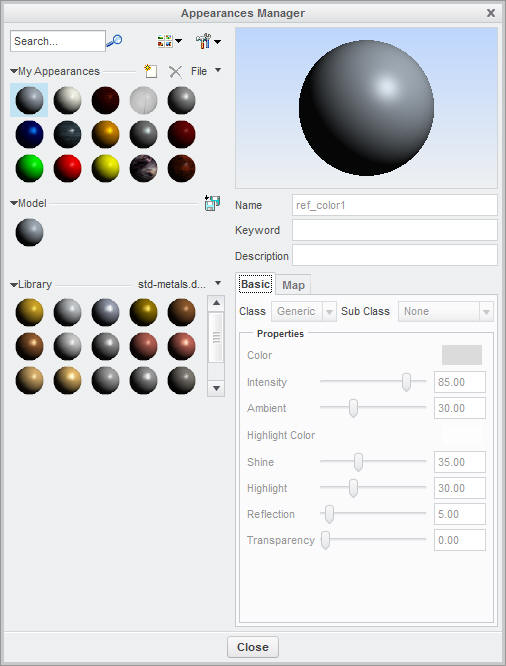Collapse the Model section
Image resolution: width=506 pixels, height=666 pixels.
coord(14,203)
